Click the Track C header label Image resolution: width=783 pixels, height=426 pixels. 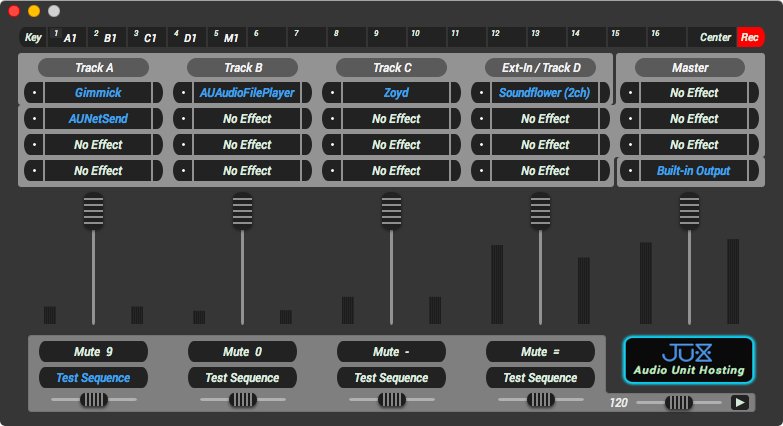[392, 67]
